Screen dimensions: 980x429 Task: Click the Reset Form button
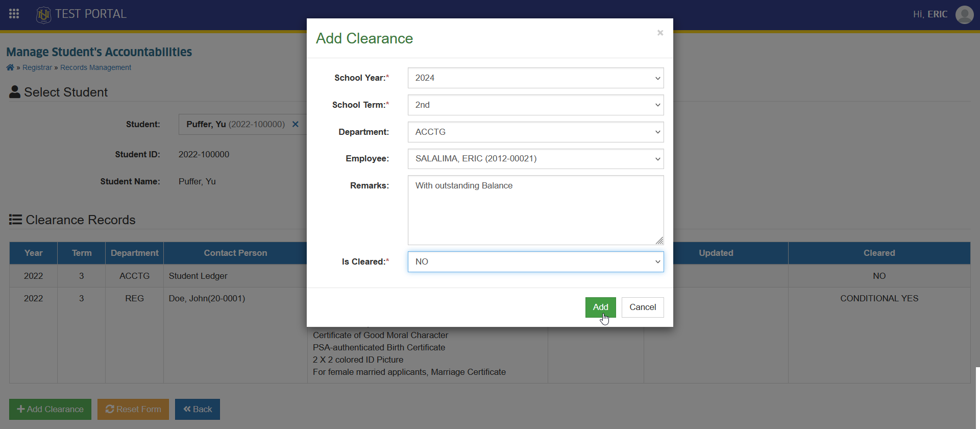[133, 409]
